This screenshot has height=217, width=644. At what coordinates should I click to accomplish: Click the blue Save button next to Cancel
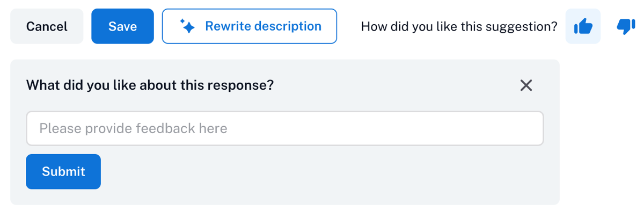coord(122,26)
